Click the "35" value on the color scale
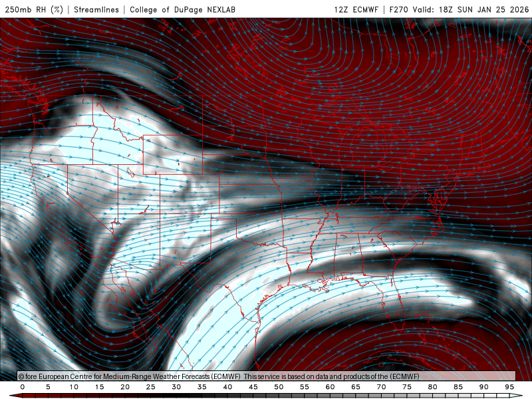 (x=202, y=387)
